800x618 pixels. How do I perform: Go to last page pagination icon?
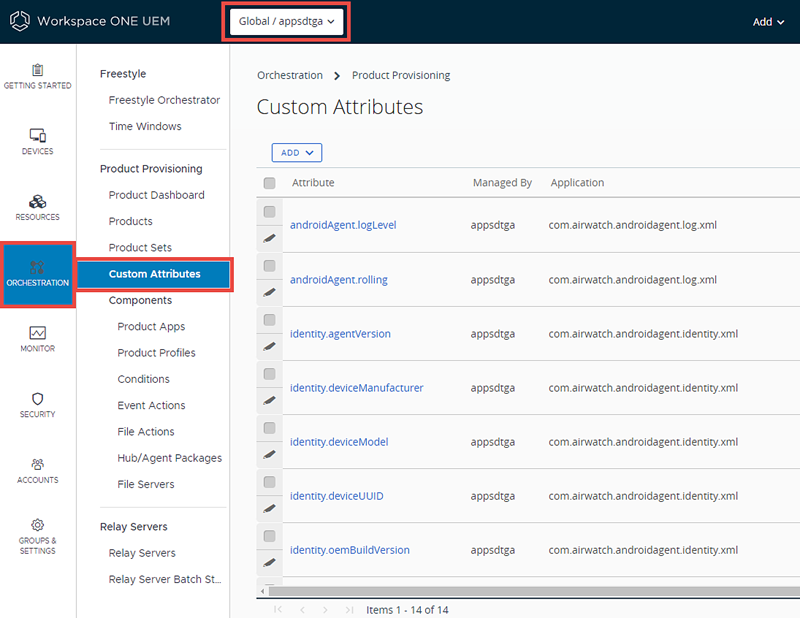(349, 609)
